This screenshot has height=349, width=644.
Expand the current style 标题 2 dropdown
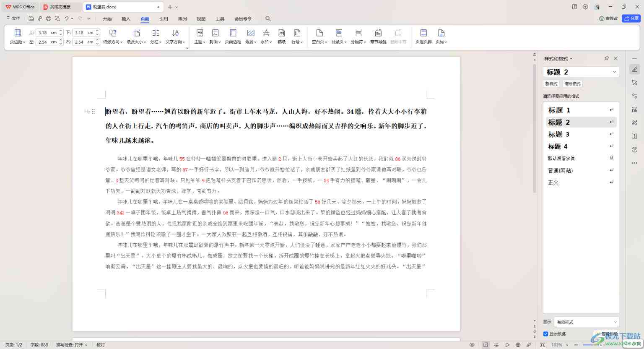[614, 72]
